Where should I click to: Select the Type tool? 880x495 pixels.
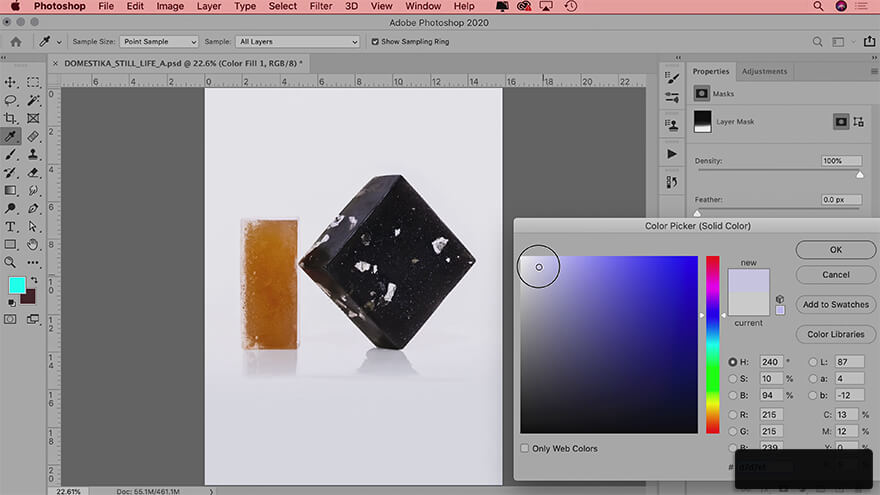[x=11, y=226]
